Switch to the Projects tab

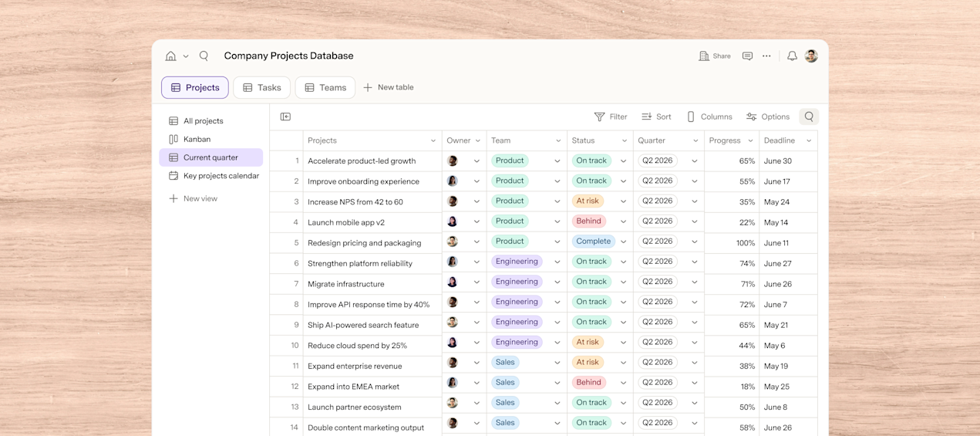[195, 87]
